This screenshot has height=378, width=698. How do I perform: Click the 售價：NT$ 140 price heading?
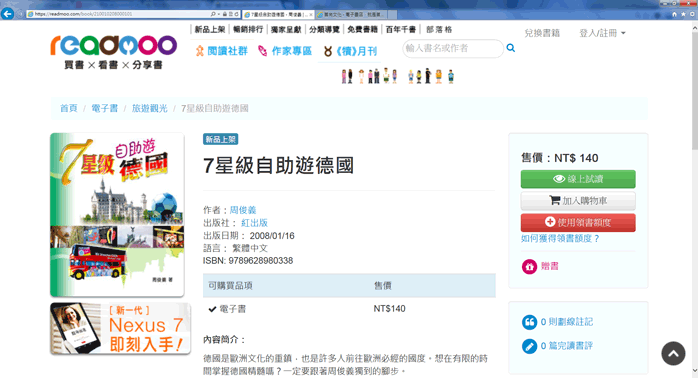click(x=560, y=158)
